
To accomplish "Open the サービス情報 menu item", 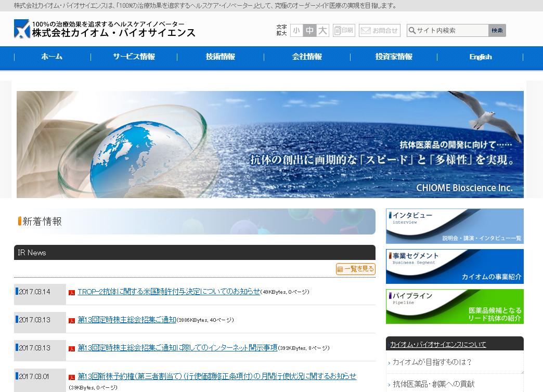I will coord(134,57).
